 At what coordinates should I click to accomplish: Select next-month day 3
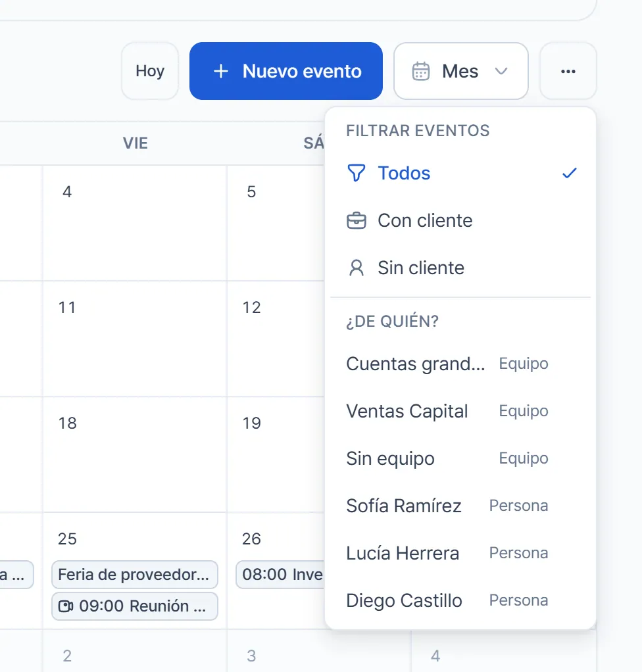click(x=251, y=656)
